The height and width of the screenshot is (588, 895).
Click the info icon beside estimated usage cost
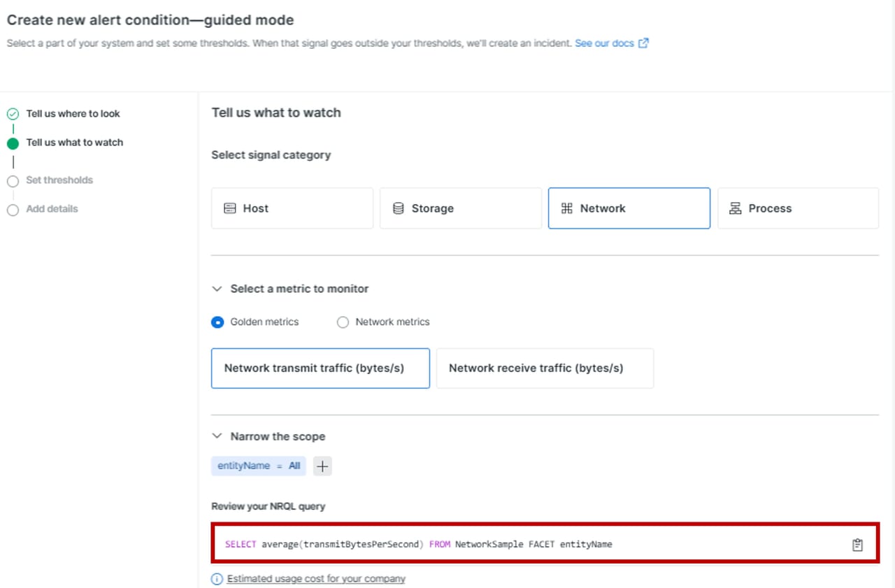click(217, 579)
